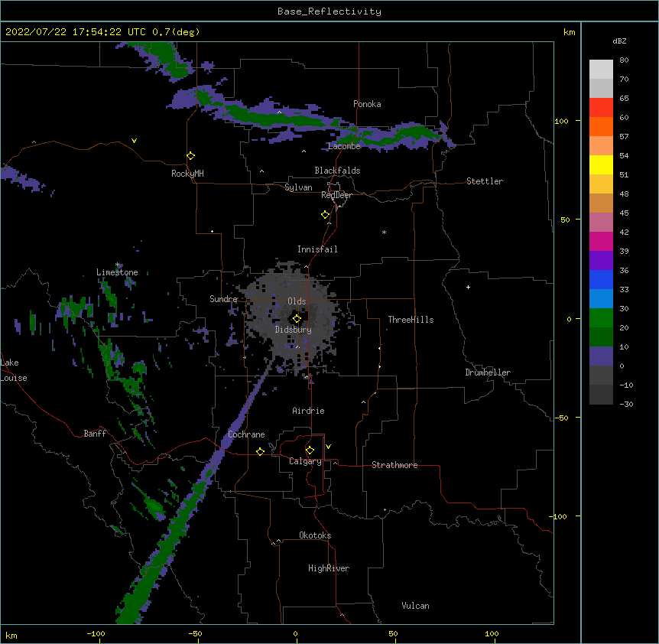The image size is (659, 644).
Task: Click the Banff label
Action: point(95,434)
